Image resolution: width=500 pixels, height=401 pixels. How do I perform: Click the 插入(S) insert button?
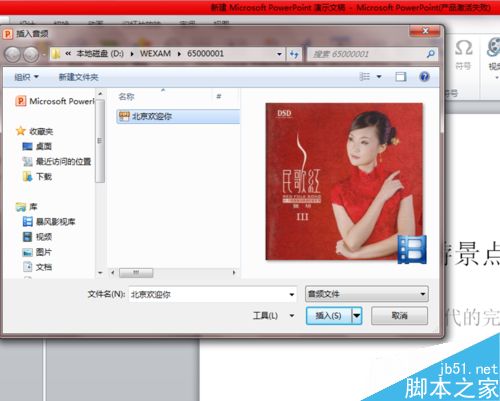coord(329,315)
